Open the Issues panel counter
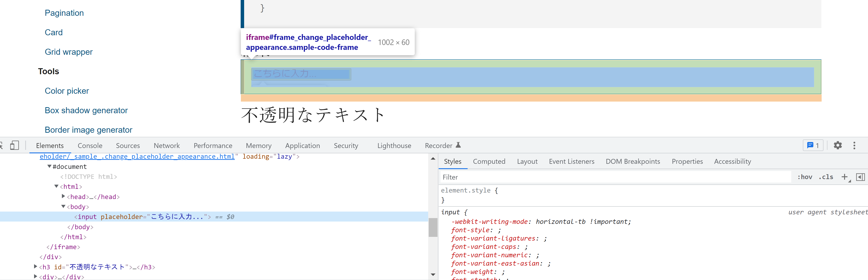The height and width of the screenshot is (280, 868). 813,145
